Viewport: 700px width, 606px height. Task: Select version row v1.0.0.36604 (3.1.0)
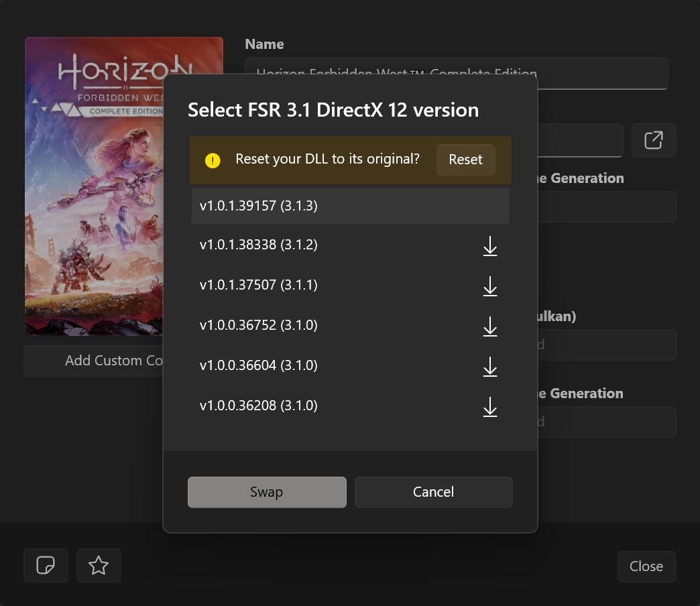350,365
